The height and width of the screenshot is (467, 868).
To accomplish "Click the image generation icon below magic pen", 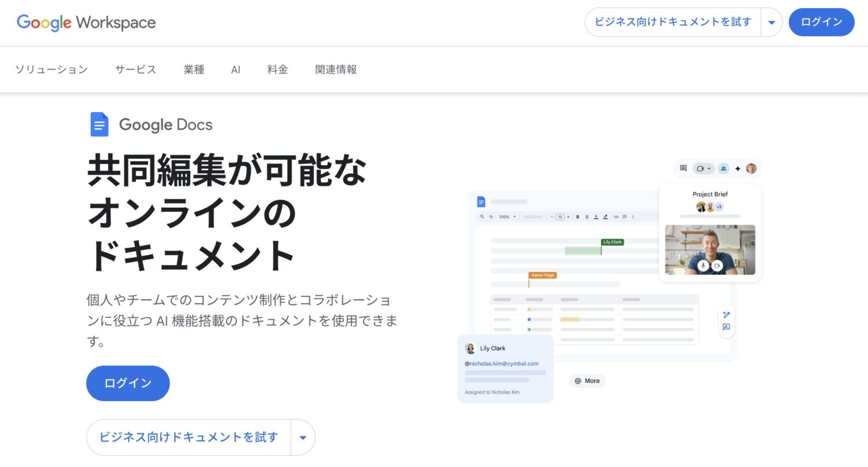I will 727,327.
